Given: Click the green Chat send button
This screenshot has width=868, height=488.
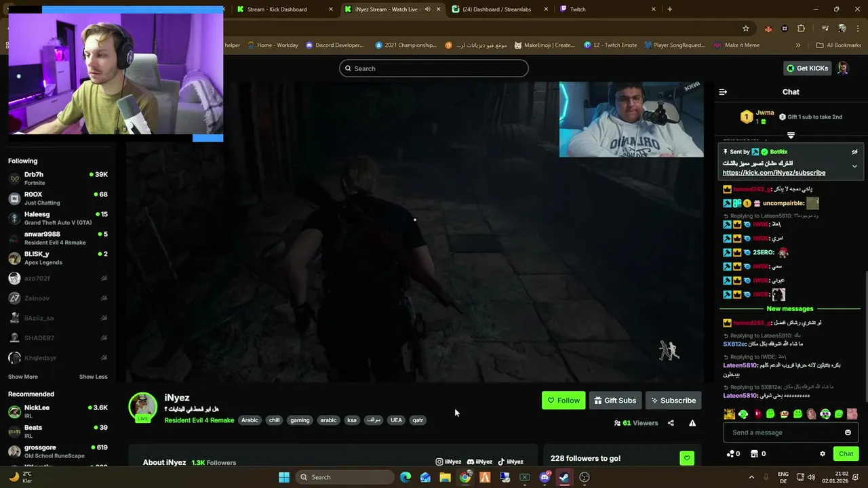Looking at the screenshot, I should [x=846, y=454].
